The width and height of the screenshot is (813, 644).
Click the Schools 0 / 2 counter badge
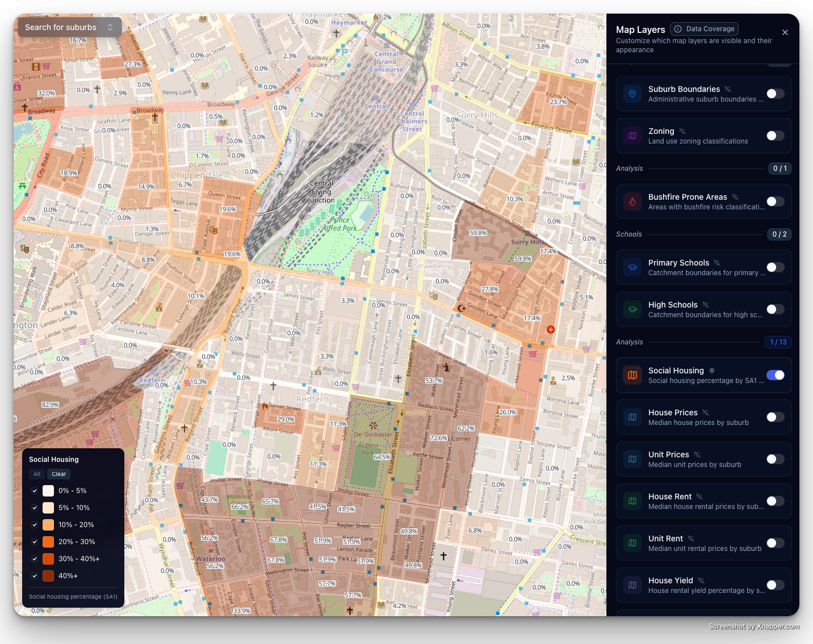coord(779,234)
